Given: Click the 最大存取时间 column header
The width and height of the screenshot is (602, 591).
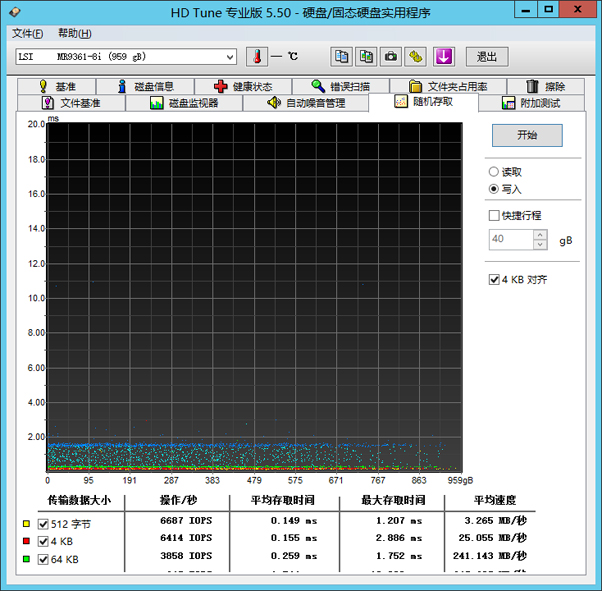Looking at the screenshot, I should tap(393, 500).
